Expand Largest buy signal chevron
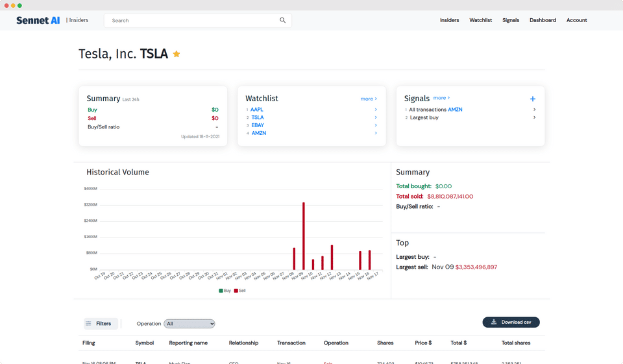This screenshot has height=364, width=623. click(534, 117)
